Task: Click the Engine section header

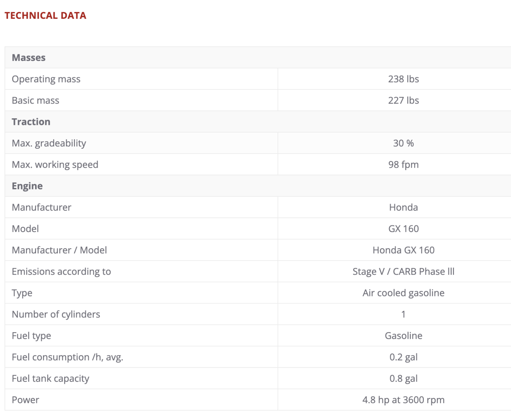Action: [x=27, y=186]
